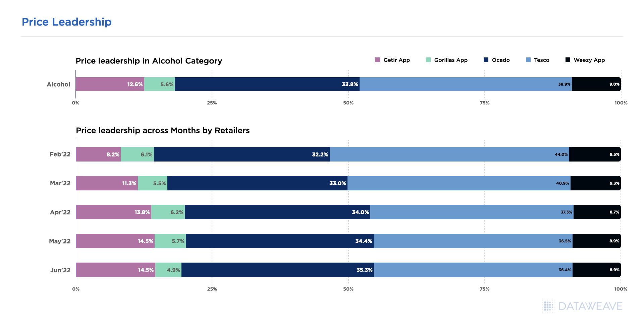Click the Jun'22 Tesco 36.4% segment

(473, 270)
